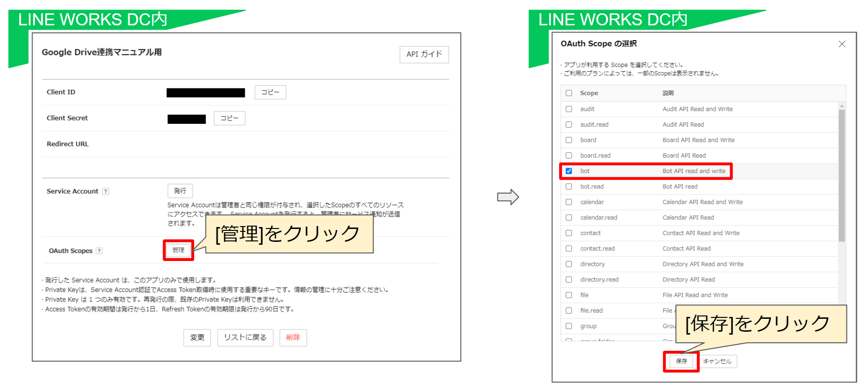
Task: Open the API ガイド button
Action: [x=424, y=54]
